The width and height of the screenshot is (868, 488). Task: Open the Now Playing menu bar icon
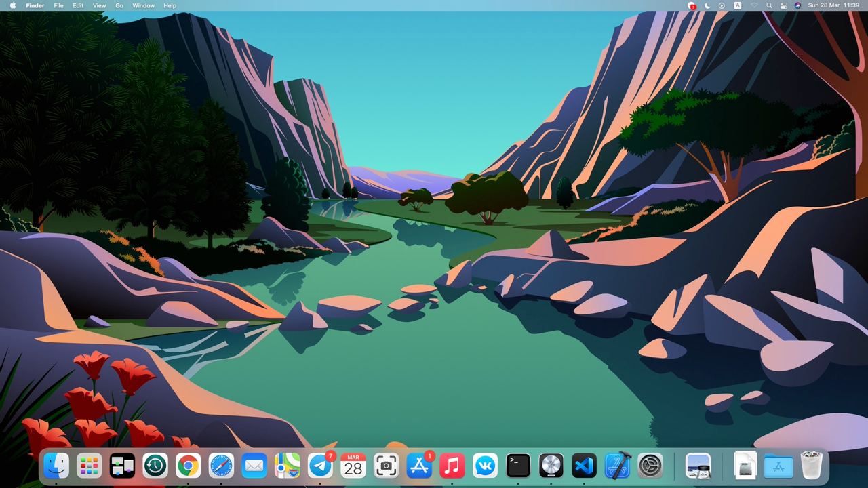click(x=722, y=5)
